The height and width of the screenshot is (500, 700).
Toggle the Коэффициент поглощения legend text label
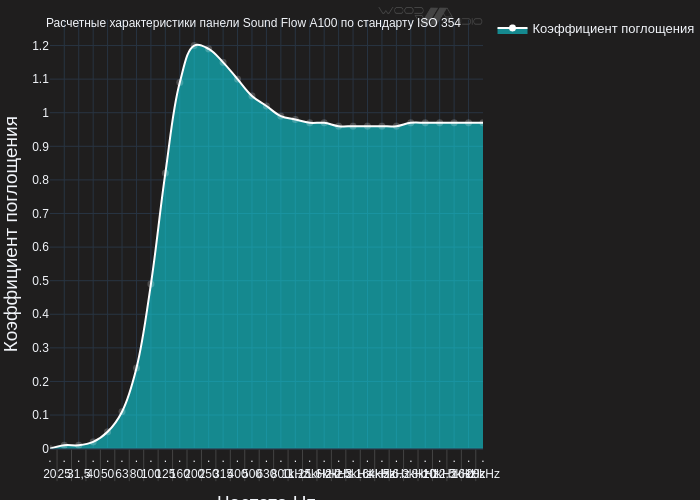612,29
